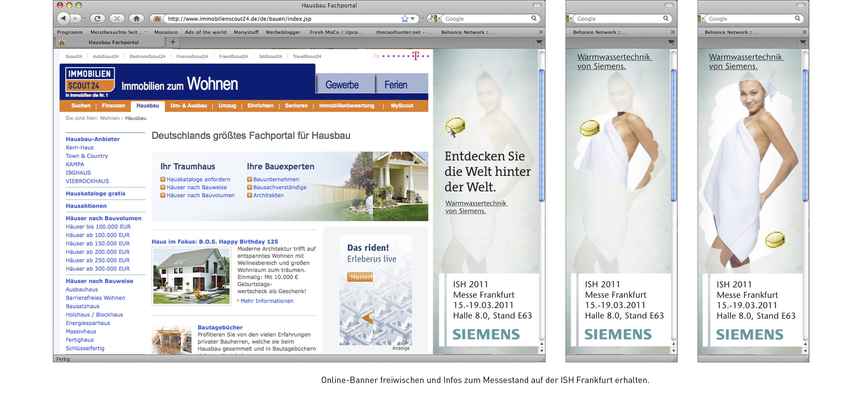Click the vertical scrollbar thumb in the main window
The width and height of the screenshot is (868, 399).
(542, 135)
